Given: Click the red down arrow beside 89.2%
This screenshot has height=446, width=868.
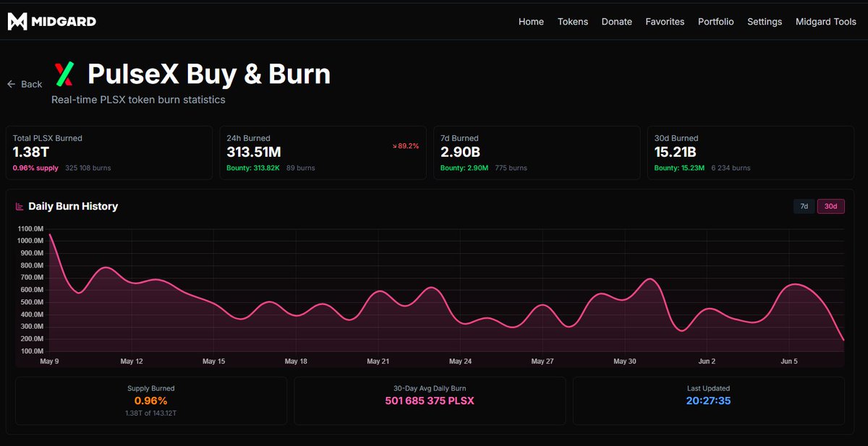Looking at the screenshot, I should pyautogui.click(x=395, y=146).
